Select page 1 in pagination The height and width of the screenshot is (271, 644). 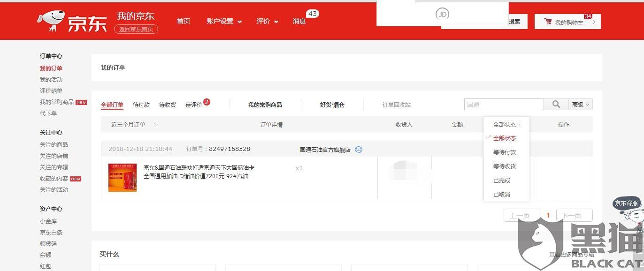[x=548, y=215]
